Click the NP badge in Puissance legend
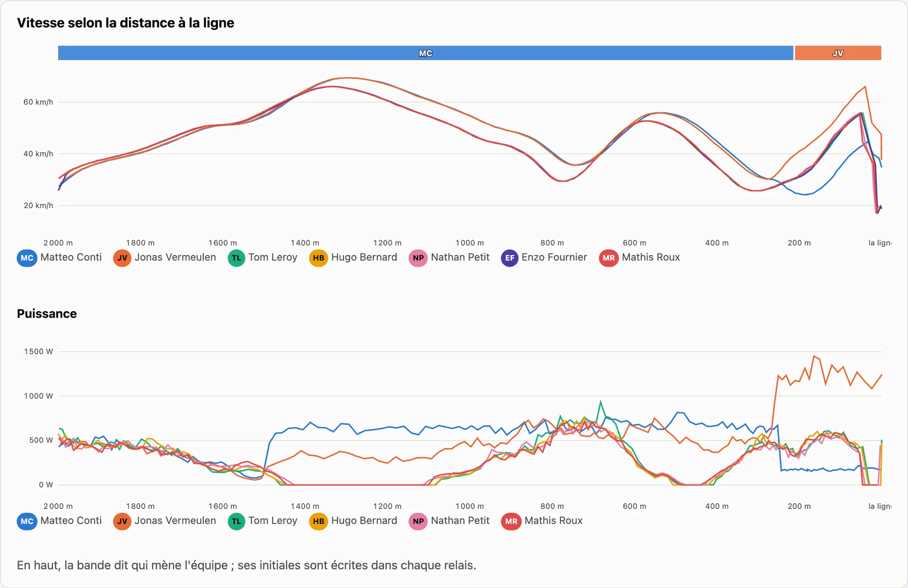 (418, 521)
